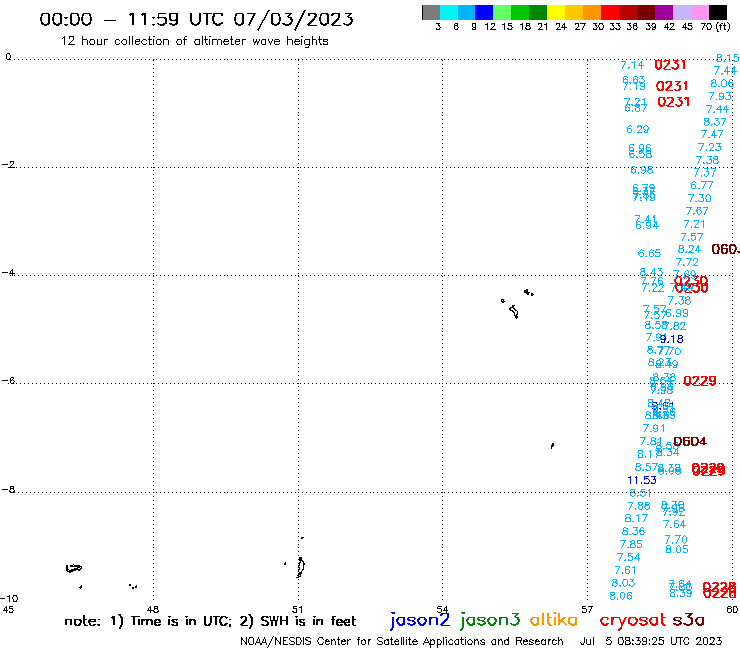The width and height of the screenshot is (740, 650).
Task: Click the gray swatch in the color legend
Action: 431,12
